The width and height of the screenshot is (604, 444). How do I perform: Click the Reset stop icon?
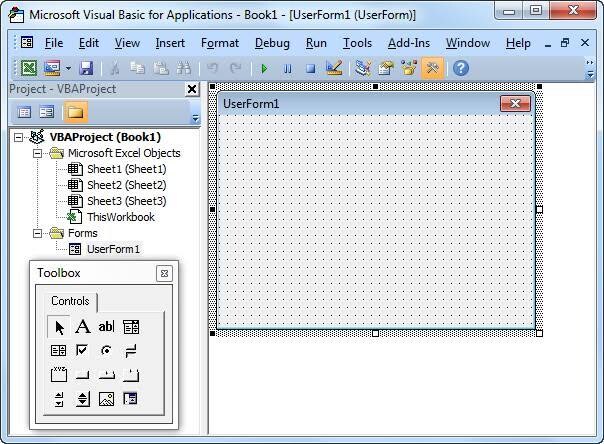[x=310, y=69]
